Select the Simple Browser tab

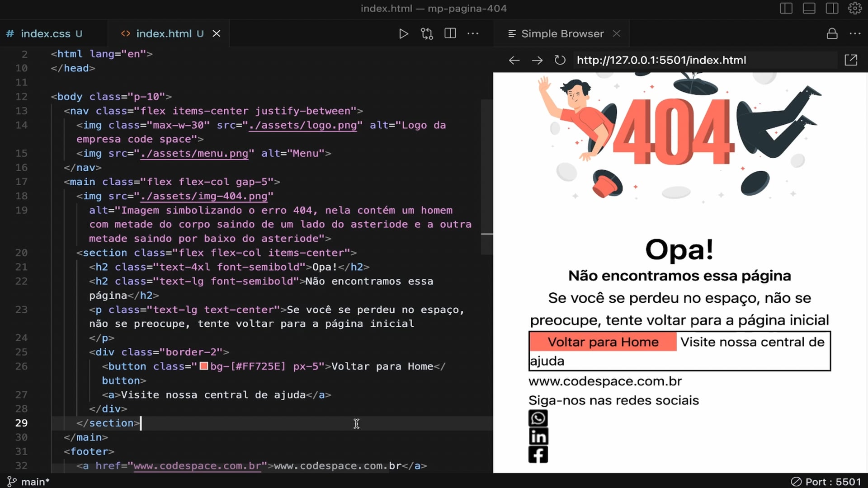click(x=562, y=34)
